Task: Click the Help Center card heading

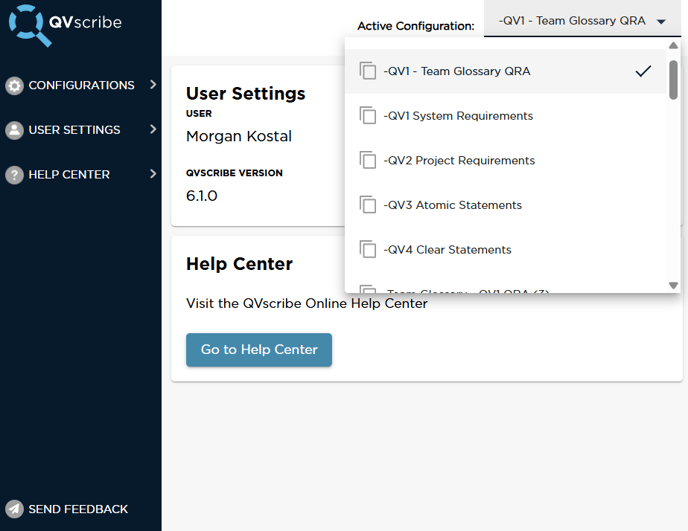Action: [x=239, y=264]
